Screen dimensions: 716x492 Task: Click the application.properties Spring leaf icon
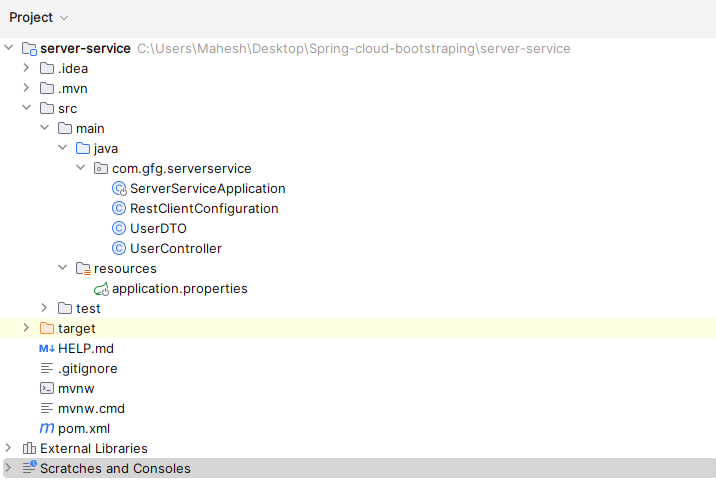(101, 288)
